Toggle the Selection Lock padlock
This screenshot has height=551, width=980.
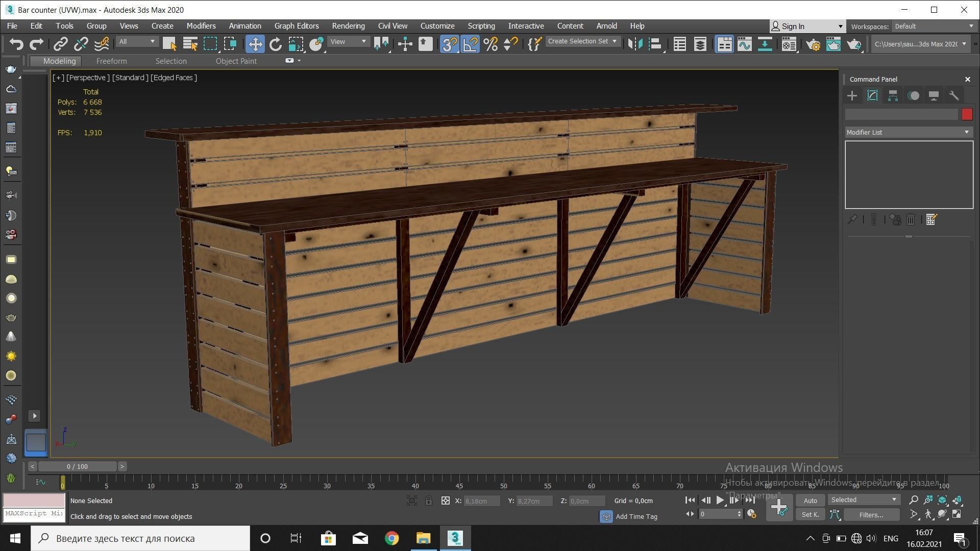(428, 501)
